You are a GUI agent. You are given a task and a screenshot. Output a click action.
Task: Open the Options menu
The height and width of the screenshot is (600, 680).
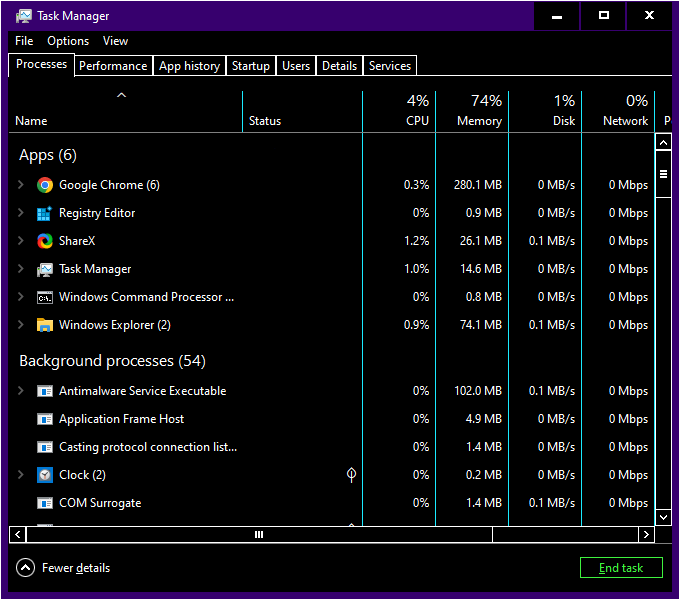click(x=68, y=41)
